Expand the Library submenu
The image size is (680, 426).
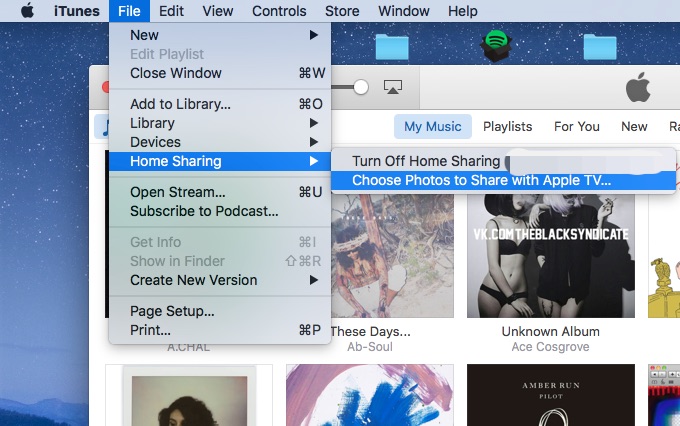[x=220, y=123]
